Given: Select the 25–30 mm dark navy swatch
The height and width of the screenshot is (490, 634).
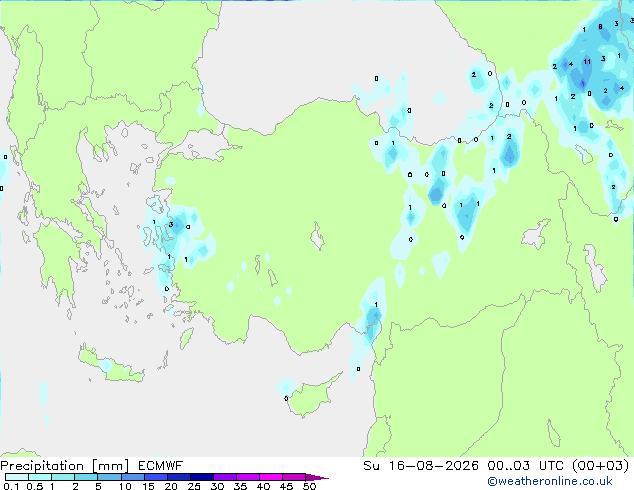Looking at the screenshot, I should tap(201, 477).
